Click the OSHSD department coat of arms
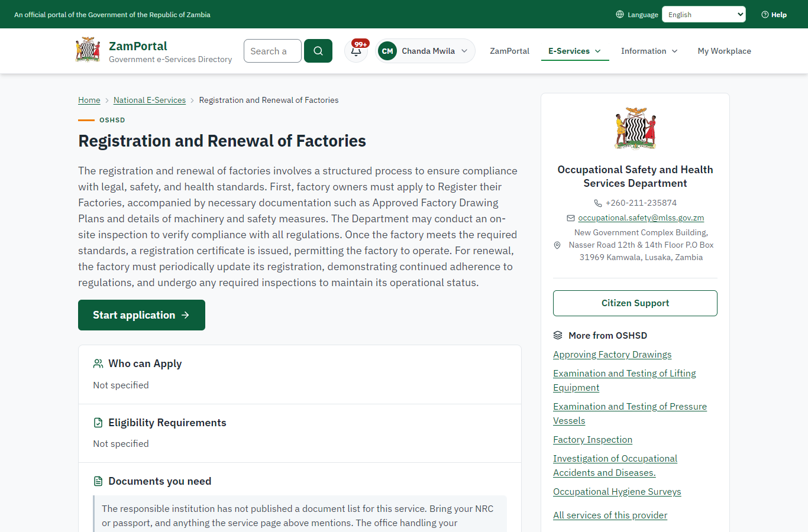 click(x=635, y=128)
